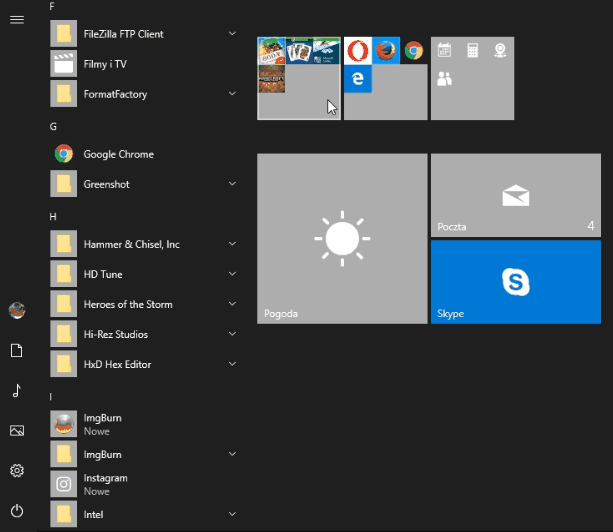Open the Skype tile

pos(516,282)
